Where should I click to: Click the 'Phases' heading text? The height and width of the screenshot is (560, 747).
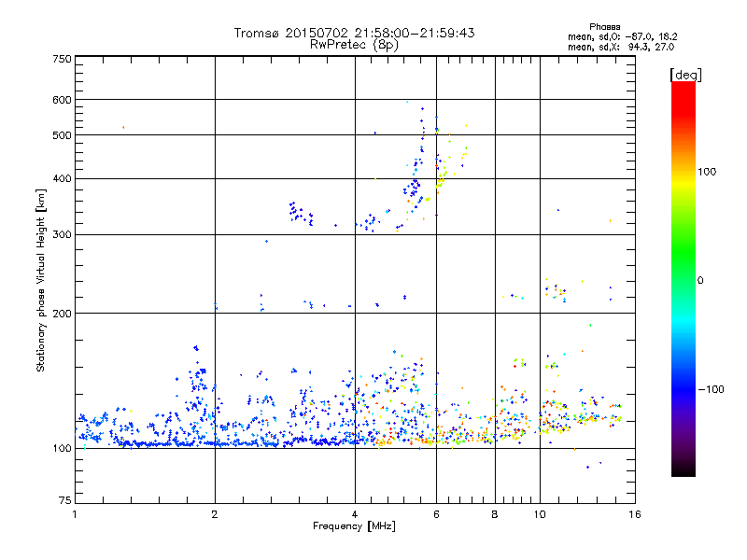pos(604,27)
